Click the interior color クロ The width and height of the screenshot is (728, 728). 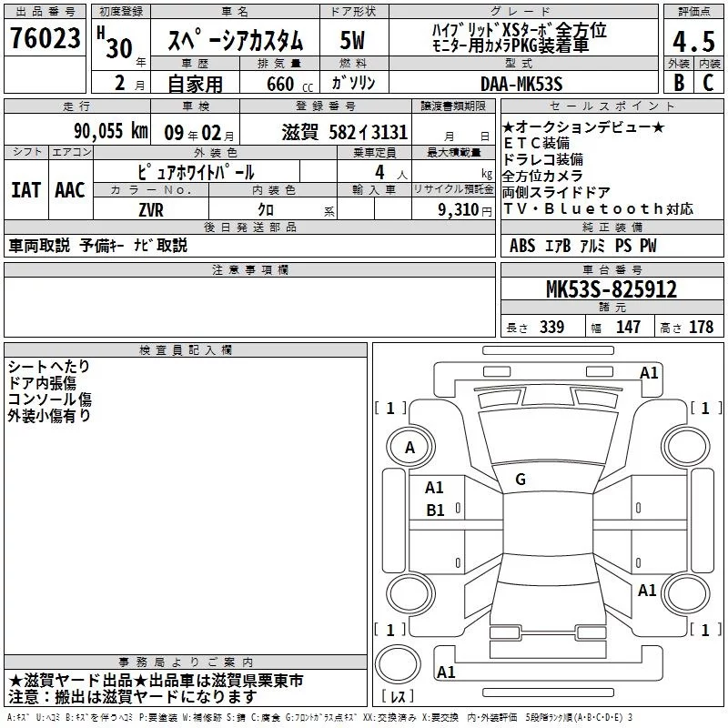click(x=266, y=210)
